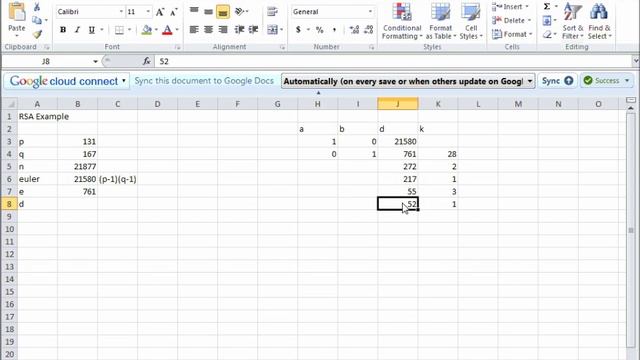Click Increase Decimal icon
The width and height of the screenshot is (640, 360).
tap(354, 29)
